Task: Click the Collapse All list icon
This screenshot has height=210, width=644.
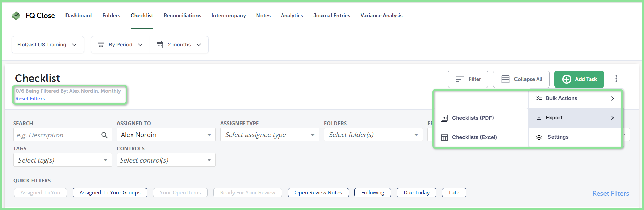Action: pos(505,79)
